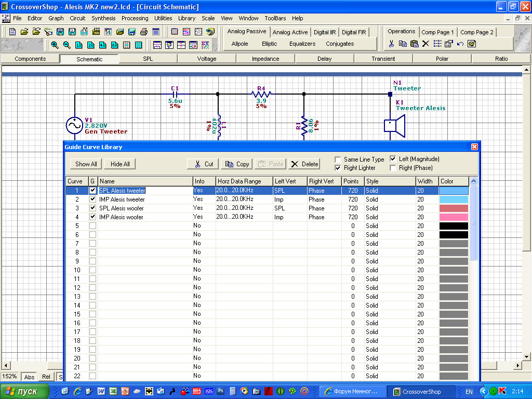Uncheck G box for SPL Alesis woofer
532x399 pixels.
click(92, 208)
